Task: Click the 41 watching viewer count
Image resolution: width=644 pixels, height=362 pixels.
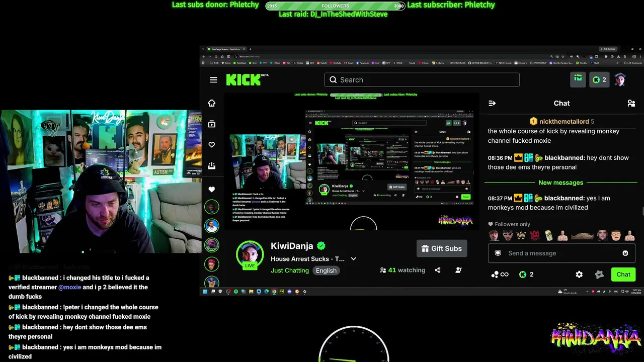Action: (x=403, y=270)
